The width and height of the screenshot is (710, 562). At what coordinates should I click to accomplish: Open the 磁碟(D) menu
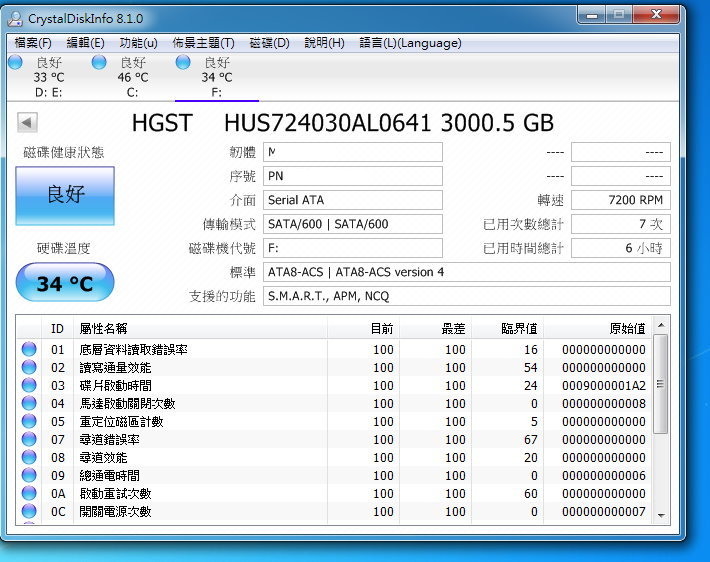[x=269, y=43]
